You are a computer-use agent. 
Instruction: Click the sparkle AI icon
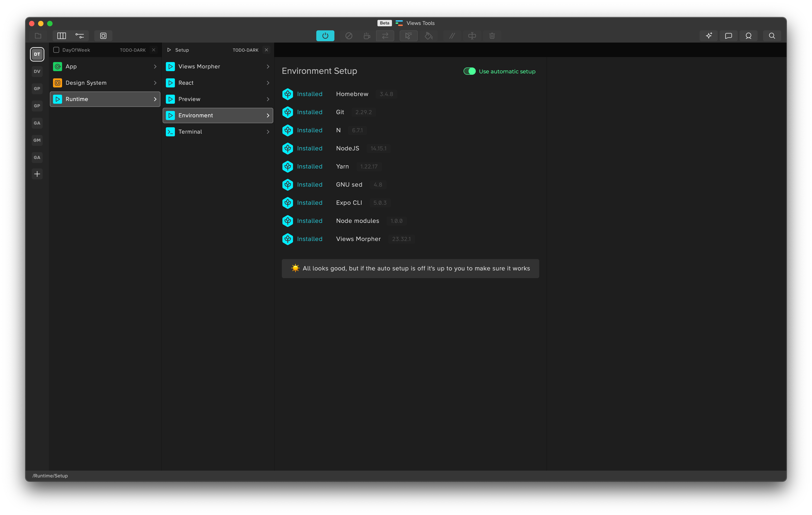pyautogui.click(x=708, y=36)
